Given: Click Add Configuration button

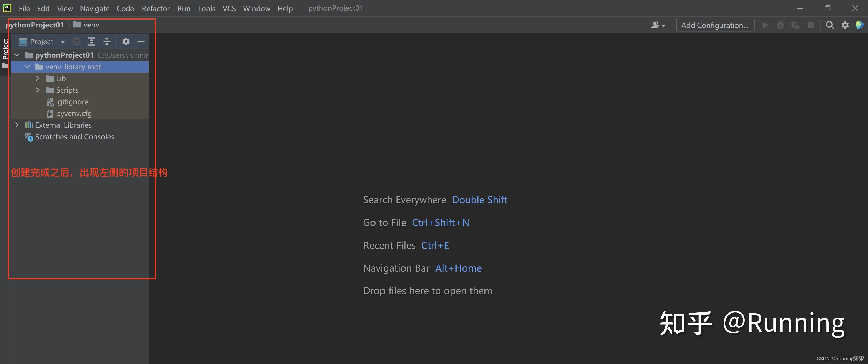Looking at the screenshot, I should click(715, 25).
